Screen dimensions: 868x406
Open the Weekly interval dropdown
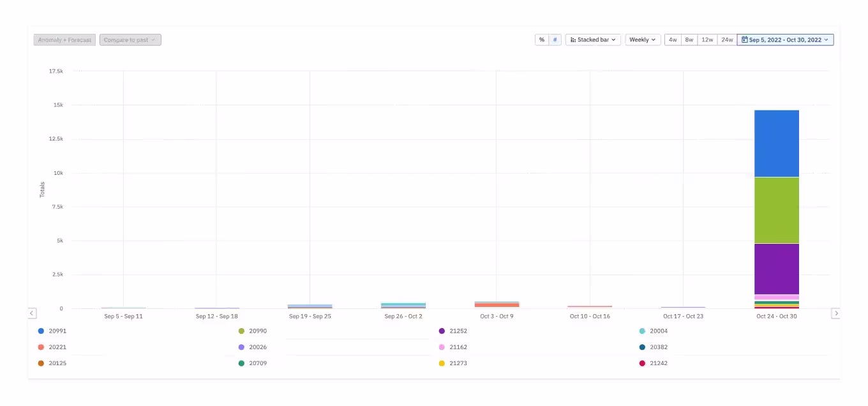[x=643, y=40]
